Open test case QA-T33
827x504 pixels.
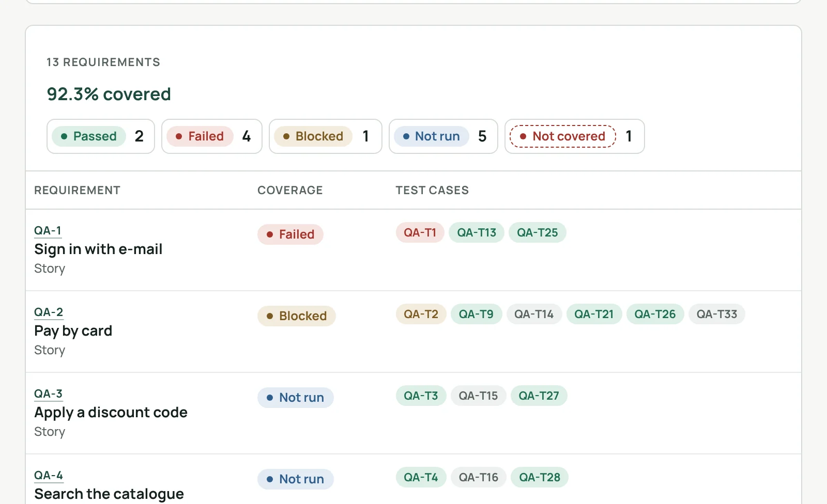pos(717,314)
